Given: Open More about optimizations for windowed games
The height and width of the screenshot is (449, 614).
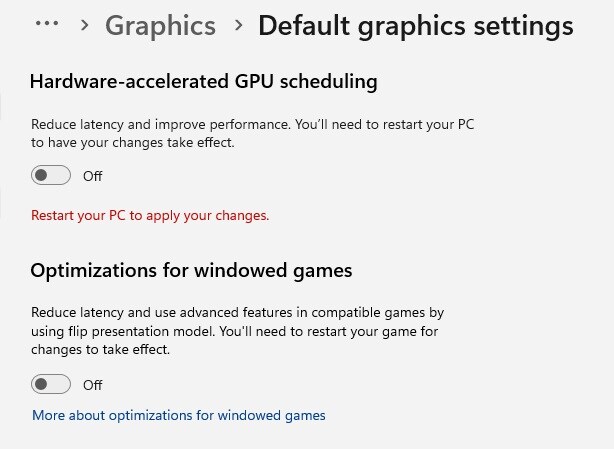Looking at the screenshot, I should 179,415.
